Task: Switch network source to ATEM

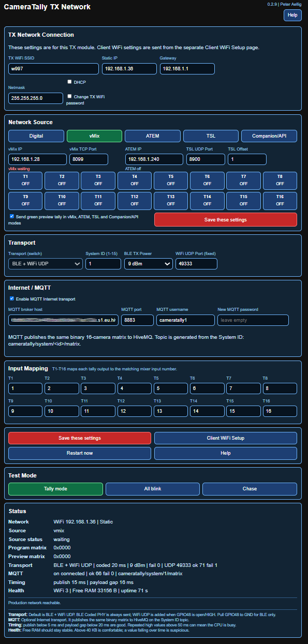Action: tap(153, 136)
